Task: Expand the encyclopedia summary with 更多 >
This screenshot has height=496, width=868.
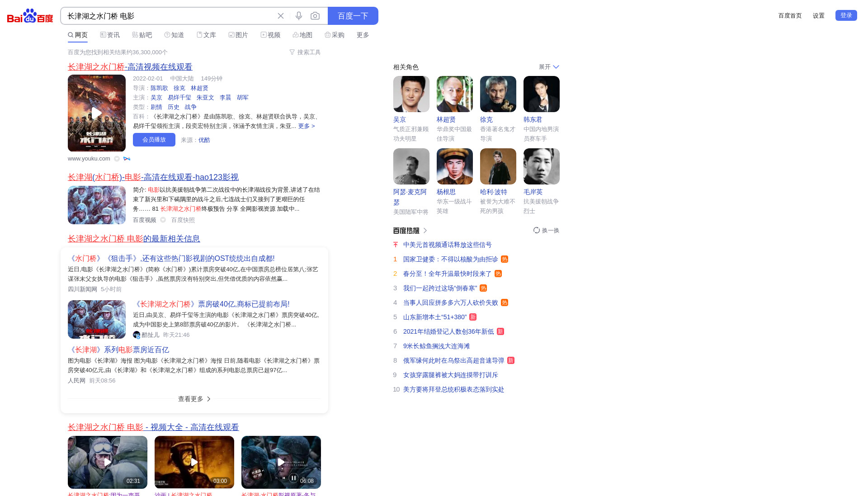Action: click(307, 126)
